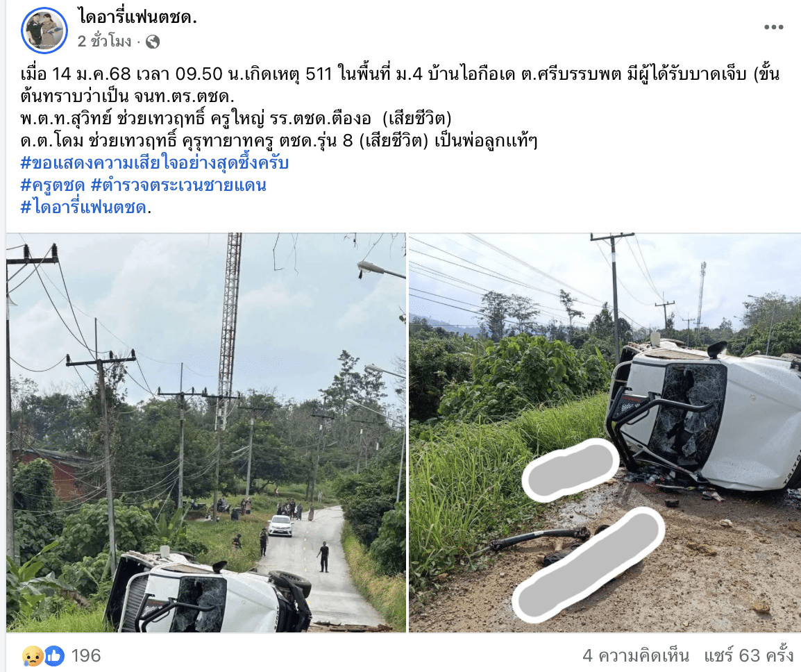Open hashtag #ตำรวจตระเวนชายแดน

pos(178,185)
